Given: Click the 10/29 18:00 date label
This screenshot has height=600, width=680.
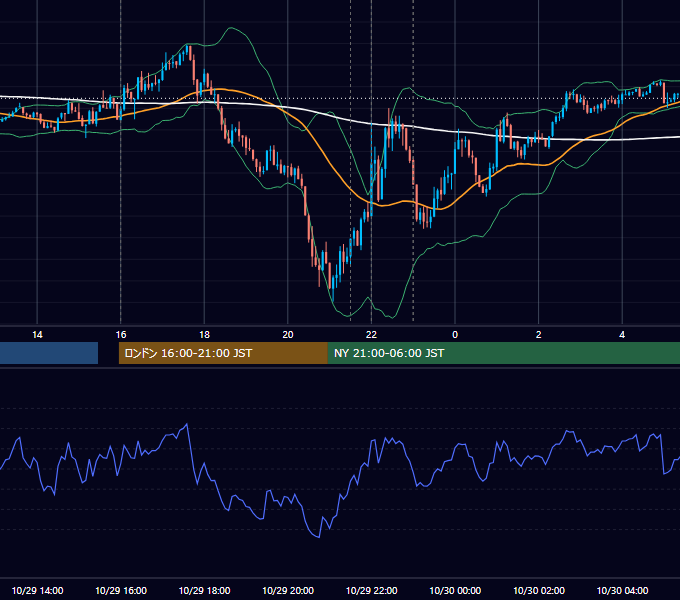Looking at the screenshot, I should point(204,590).
